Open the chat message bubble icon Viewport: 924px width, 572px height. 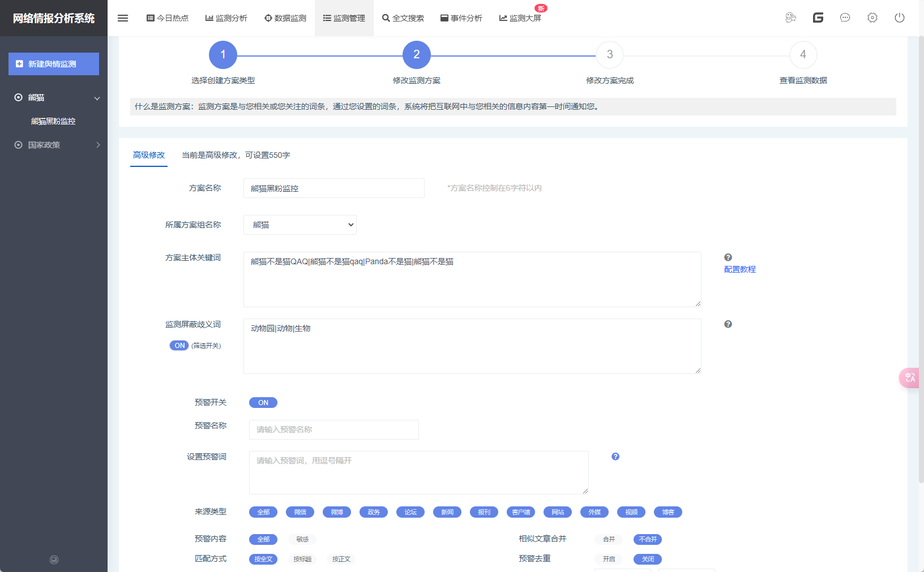point(845,18)
